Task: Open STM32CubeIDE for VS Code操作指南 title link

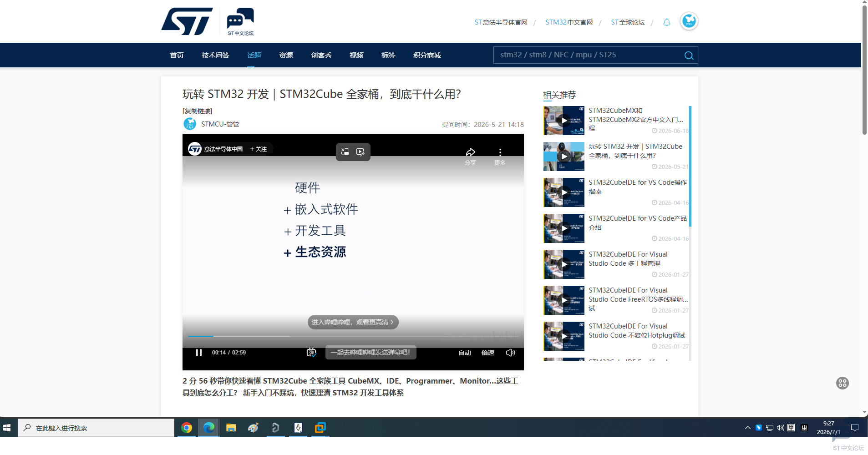Action: 638,187
